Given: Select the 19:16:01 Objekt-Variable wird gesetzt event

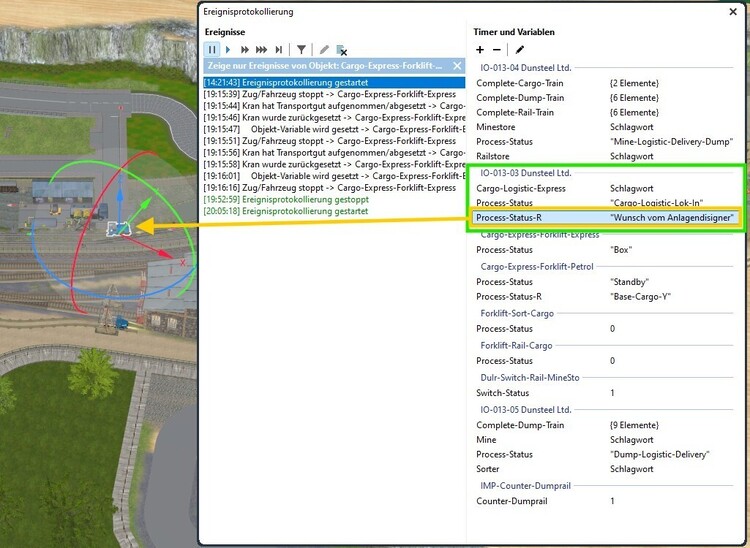Looking at the screenshot, I should pos(334,176).
